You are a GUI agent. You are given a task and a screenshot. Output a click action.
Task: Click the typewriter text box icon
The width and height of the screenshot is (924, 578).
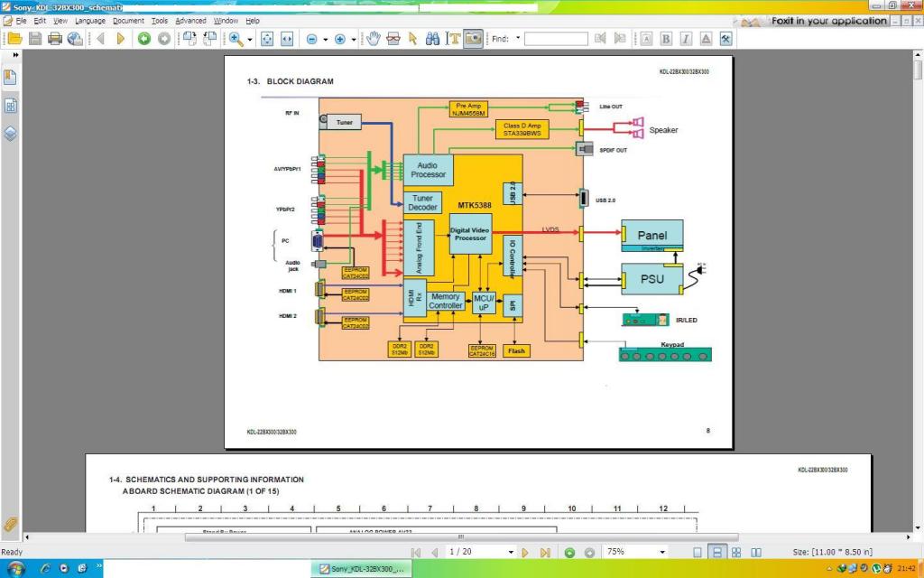pyautogui.click(x=646, y=39)
